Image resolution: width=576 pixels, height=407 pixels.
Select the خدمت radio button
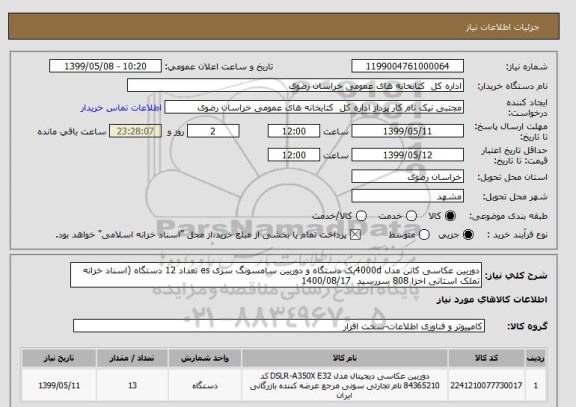pos(411,216)
